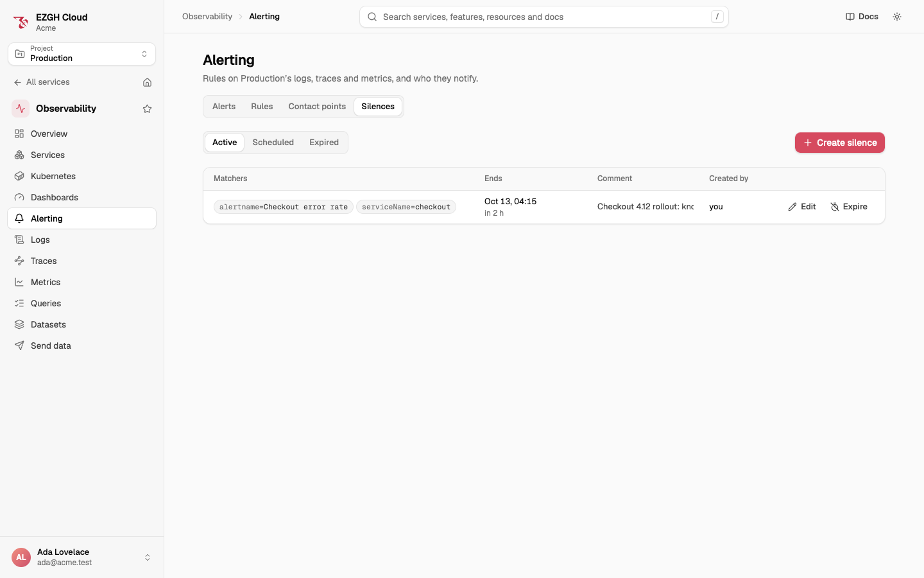Click the Observability pulse icon
This screenshot has width=924, height=578.
point(21,109)
